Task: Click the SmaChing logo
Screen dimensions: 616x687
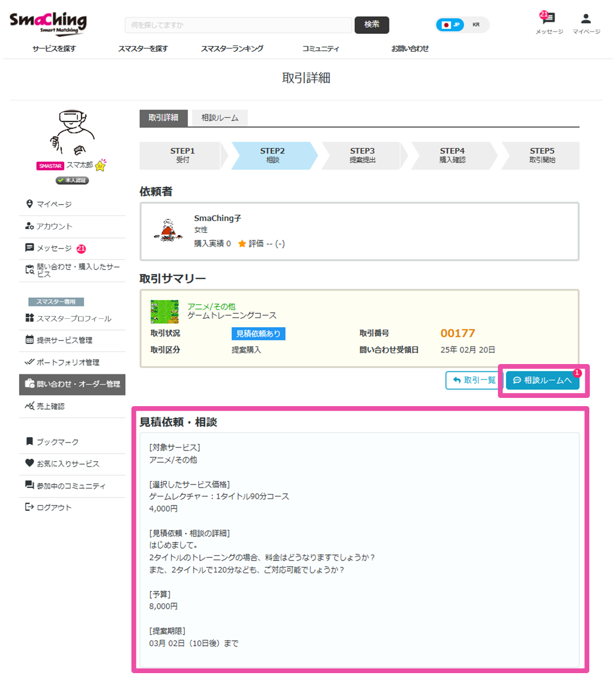Action: tap(48, 23)
